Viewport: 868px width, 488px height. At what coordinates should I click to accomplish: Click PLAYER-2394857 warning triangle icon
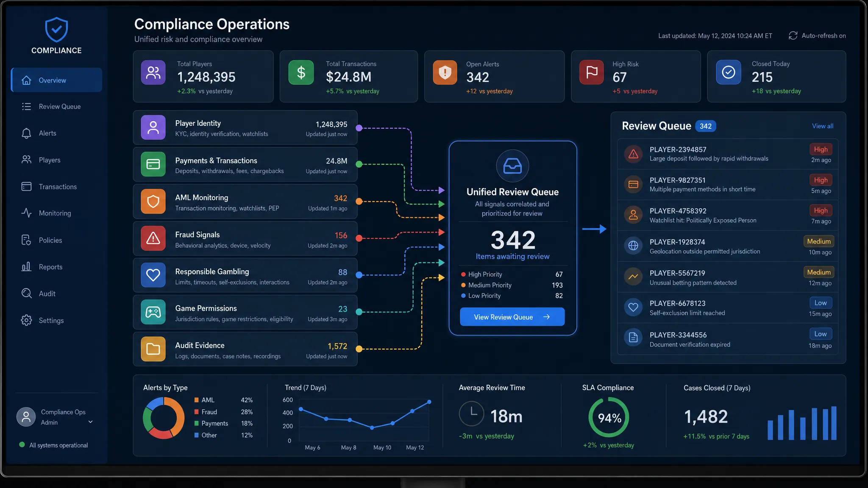tap(633, 154)
